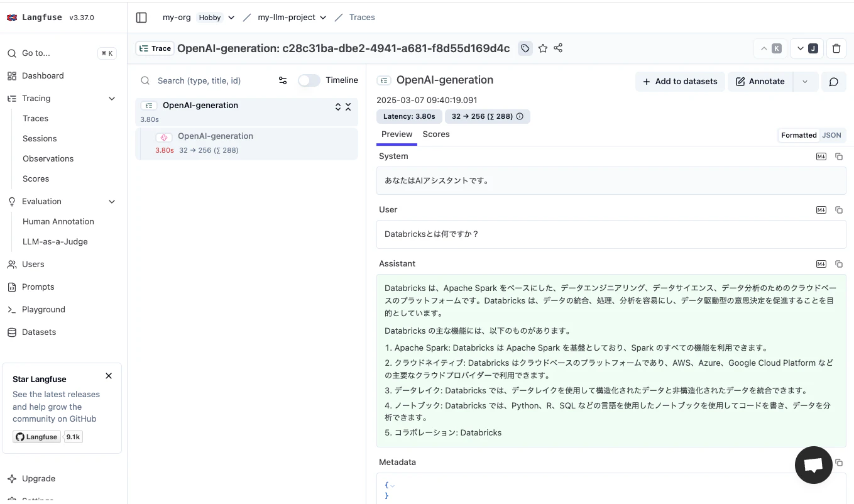Open Observations in the sidebar

coord(48,158)
